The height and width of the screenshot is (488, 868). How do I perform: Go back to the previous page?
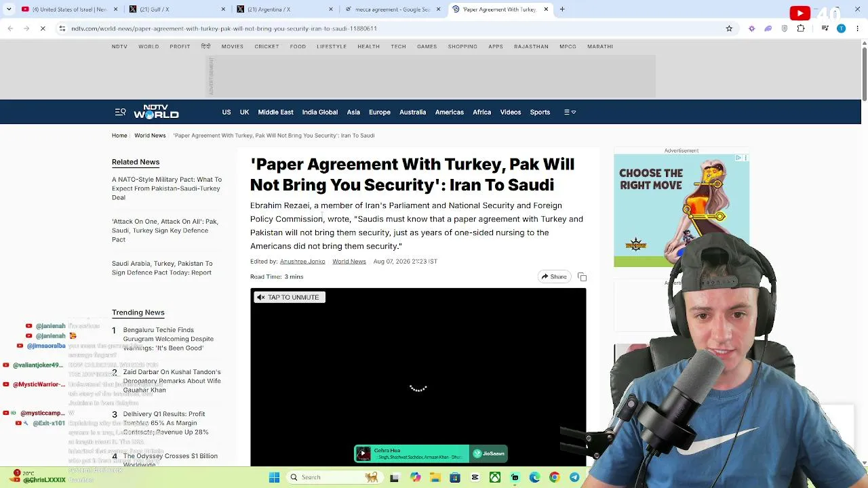[10, 28]
